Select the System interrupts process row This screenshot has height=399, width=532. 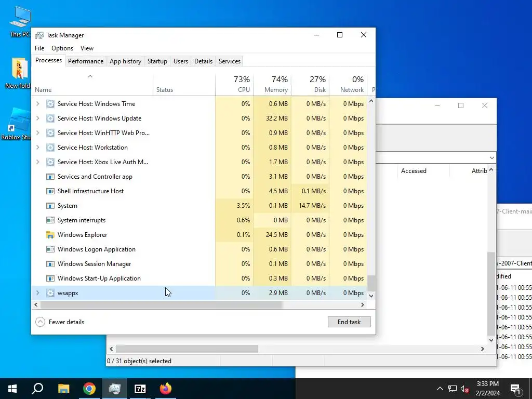[200, 220]
